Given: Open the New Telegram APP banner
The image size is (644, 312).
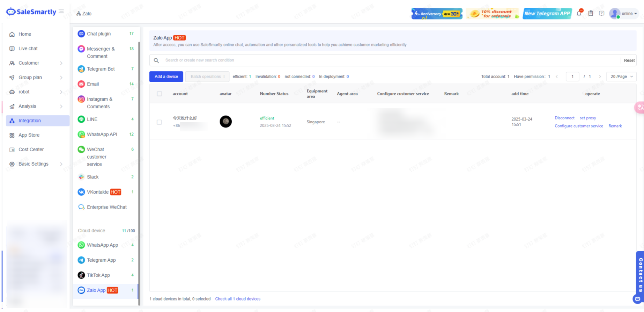Looking at the screenshot, I should point(547,14).
